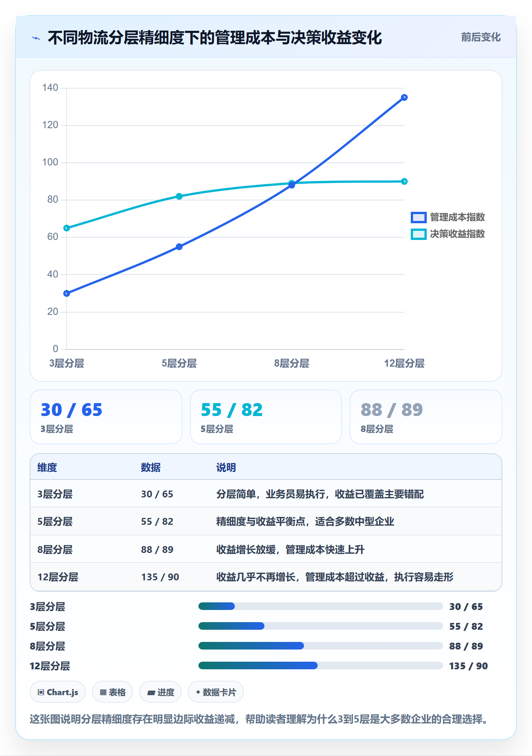
Task: Click the 5层分层 progress bar
Action: pyautogui.click(x=321, y=626)
